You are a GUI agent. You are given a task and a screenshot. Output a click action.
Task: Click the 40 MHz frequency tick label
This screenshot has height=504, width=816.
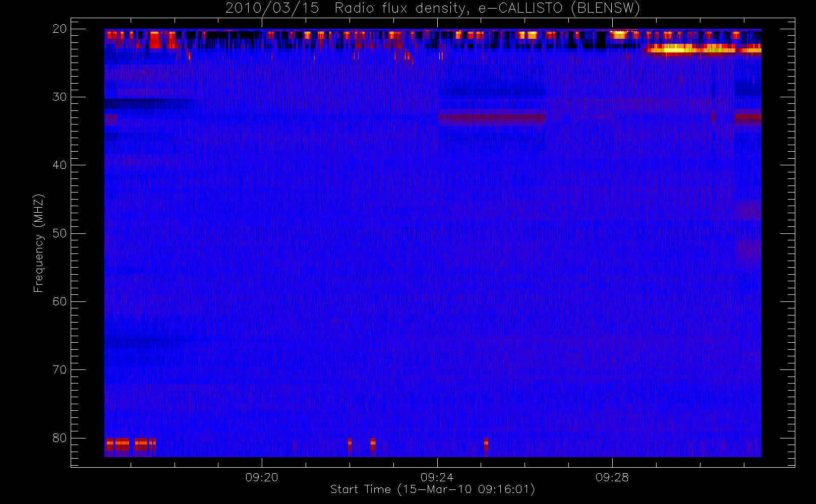[60, 165]
